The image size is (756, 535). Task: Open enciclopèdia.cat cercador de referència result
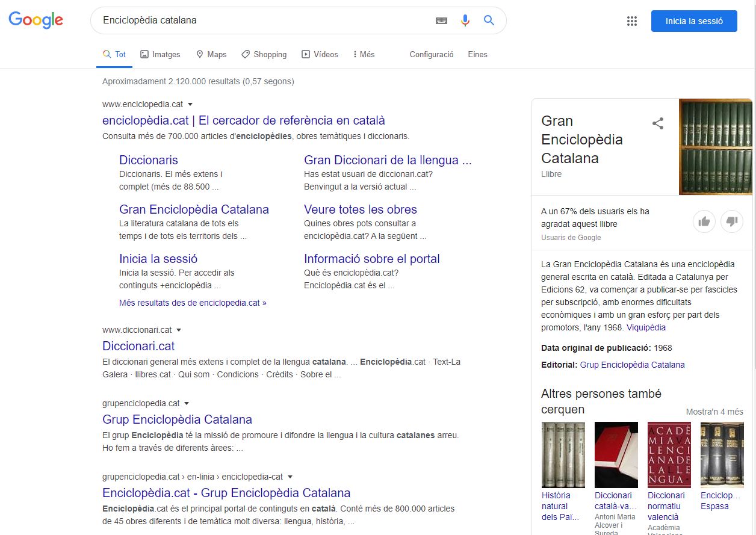(x=244, y=120)
